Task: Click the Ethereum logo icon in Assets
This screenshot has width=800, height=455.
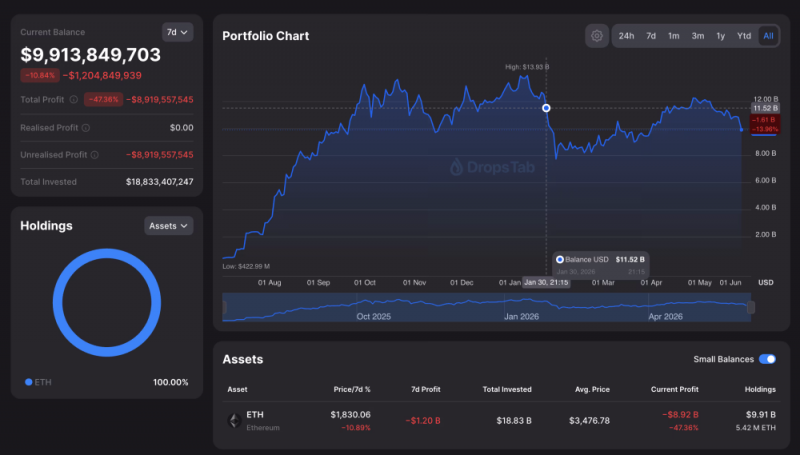Action: [235, 421]
